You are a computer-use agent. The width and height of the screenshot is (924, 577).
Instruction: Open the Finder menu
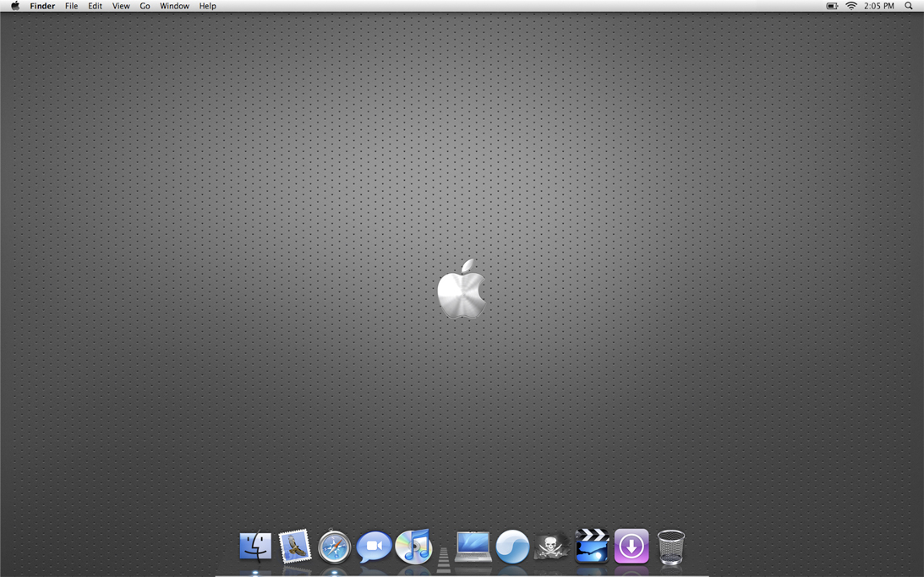[x=42, y=6]
